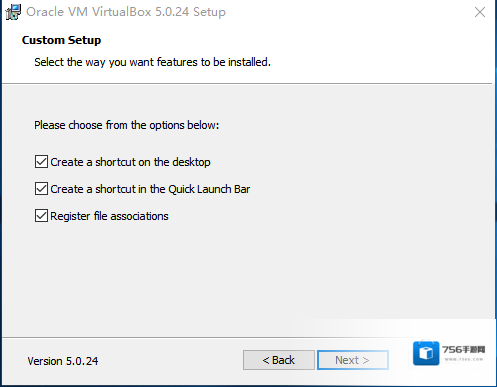This screenshot has height=387, width=497.
Task: Click the 'Register file associations' label text
Action: coord(109,216)
